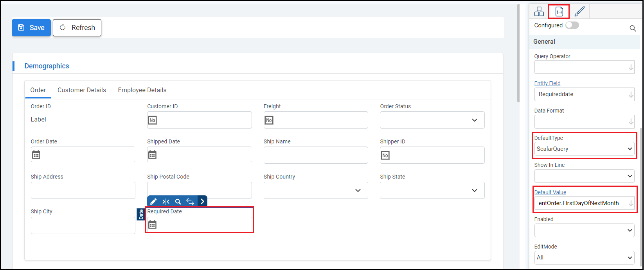Open the Shipped Date calendar icon
This screenshot has width=644, height=270.
click(x=153, y=155)
